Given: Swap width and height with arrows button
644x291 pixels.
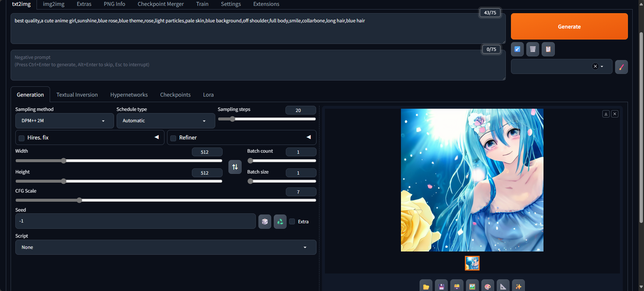Looking at the screenshot, I should [x=235, y=167].
